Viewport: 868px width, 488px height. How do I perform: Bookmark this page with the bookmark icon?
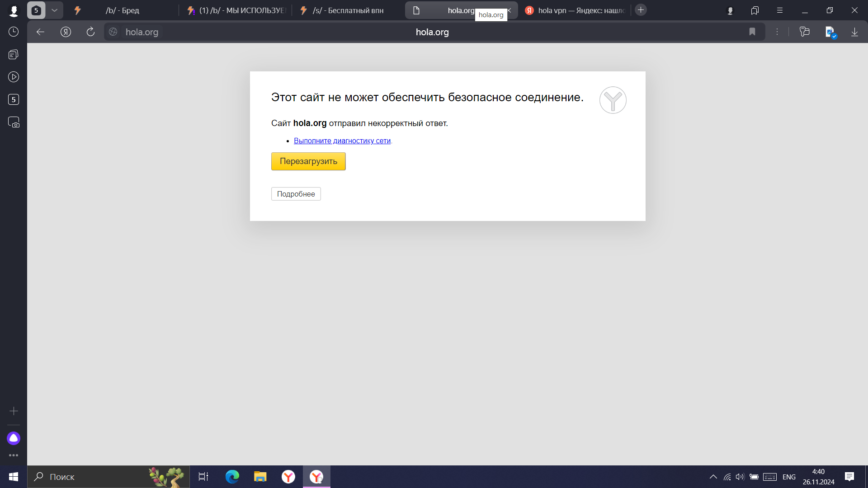coord(752,32)
